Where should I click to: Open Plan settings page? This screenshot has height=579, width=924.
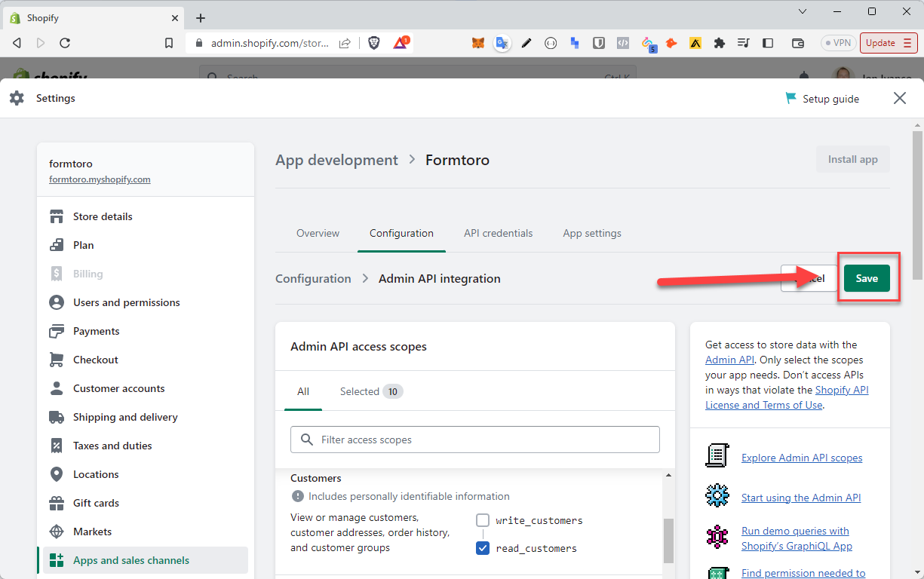click(x=146, y=245)
